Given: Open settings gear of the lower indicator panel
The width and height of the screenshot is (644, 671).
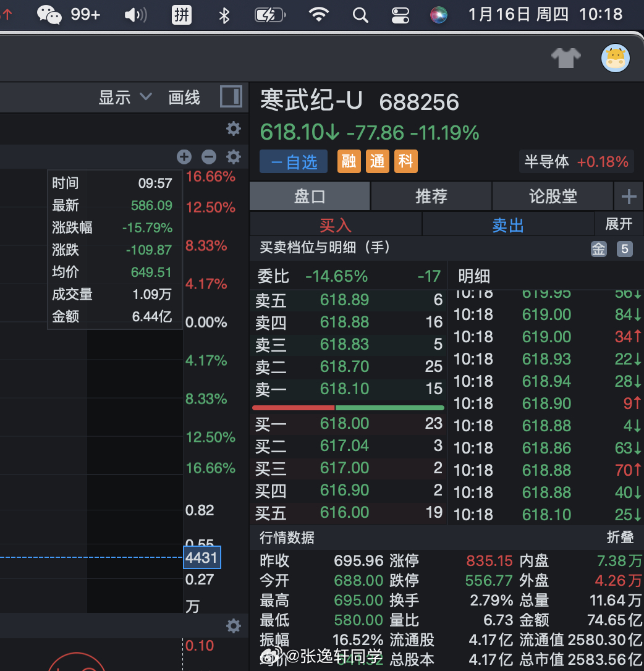Looking at the screenshot, I should point(234,626).
